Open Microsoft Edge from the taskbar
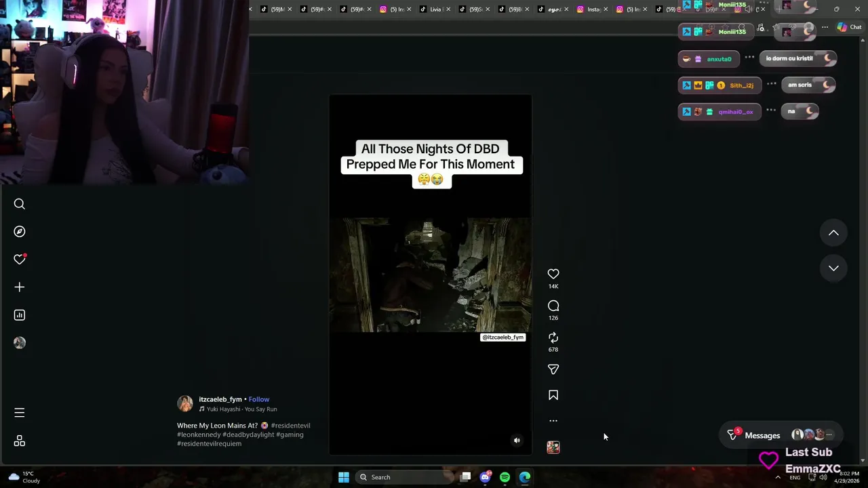 click(x=525, y=477)
